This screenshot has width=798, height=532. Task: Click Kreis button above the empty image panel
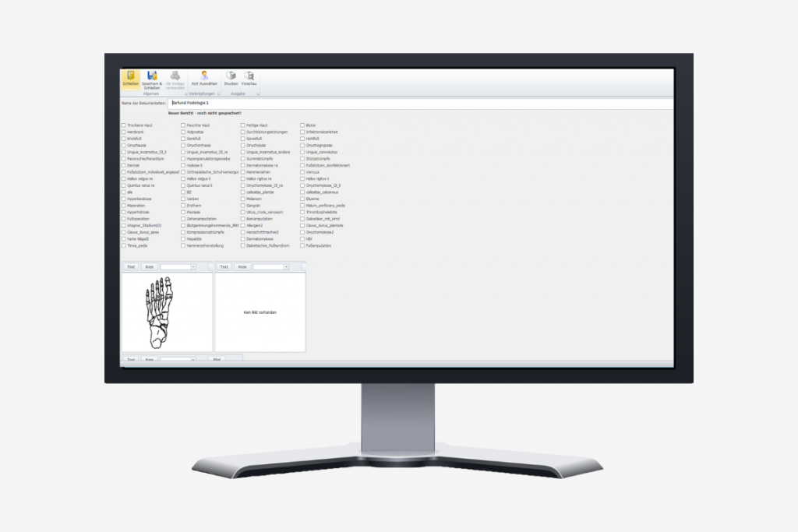(243, 267)
